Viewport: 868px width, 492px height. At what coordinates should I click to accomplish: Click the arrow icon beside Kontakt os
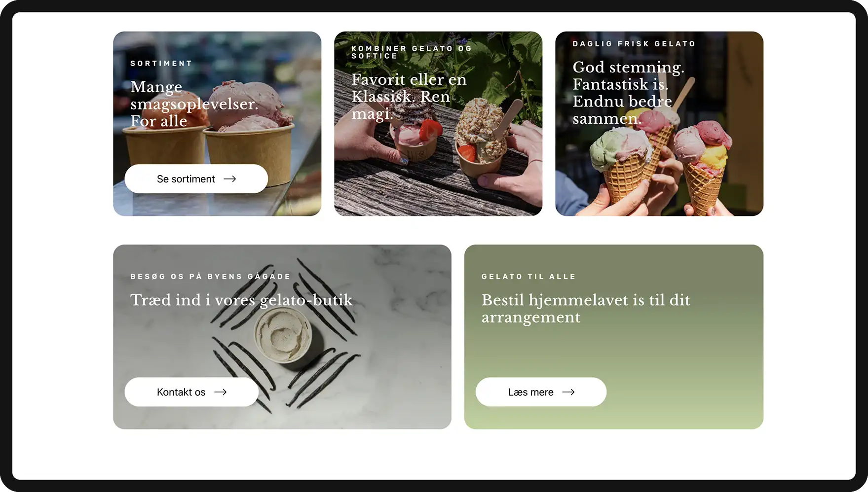[221, 392]
